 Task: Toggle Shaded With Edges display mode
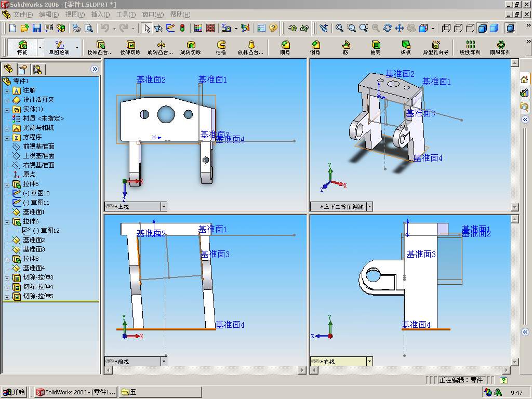coord(482,28)
